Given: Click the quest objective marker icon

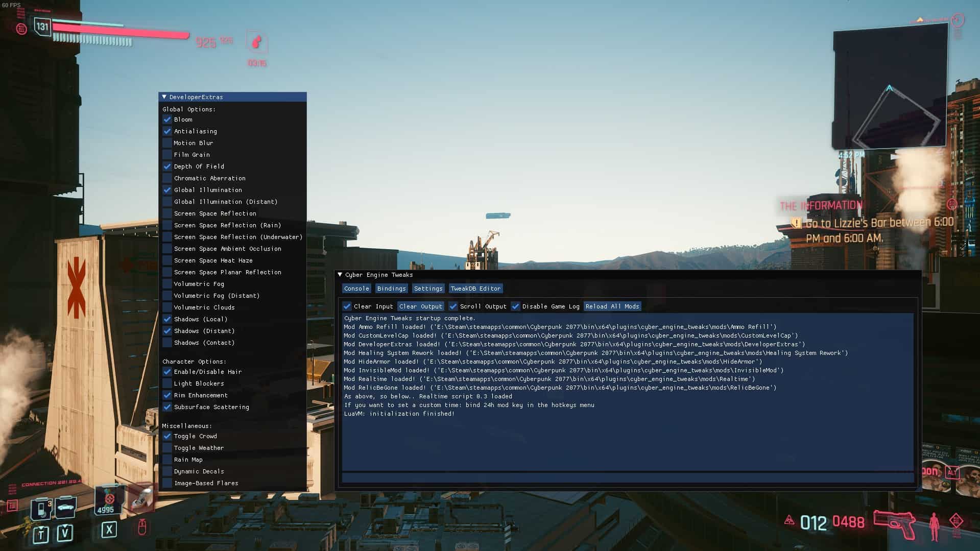Looking at the screenshot, I should point(796,223).
